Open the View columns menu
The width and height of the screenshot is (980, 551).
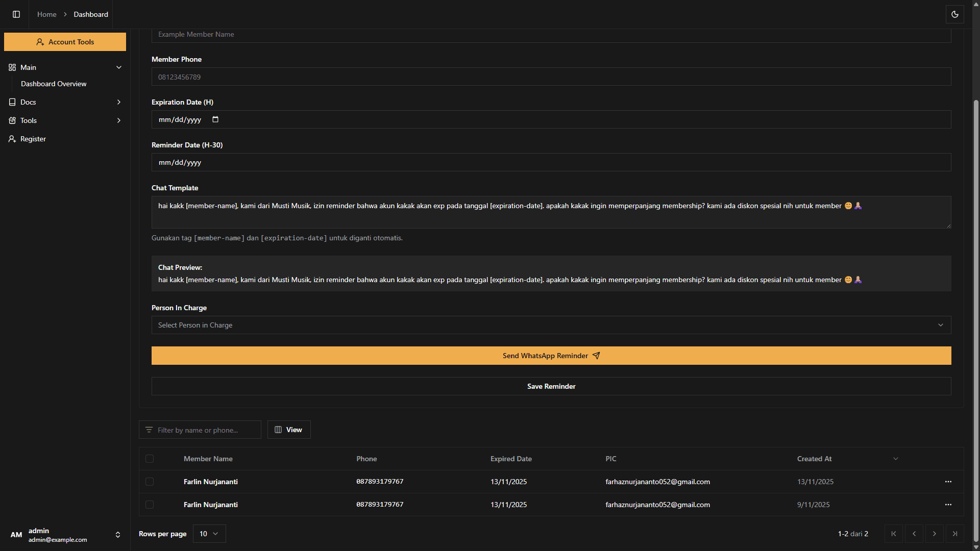point(289,430)
